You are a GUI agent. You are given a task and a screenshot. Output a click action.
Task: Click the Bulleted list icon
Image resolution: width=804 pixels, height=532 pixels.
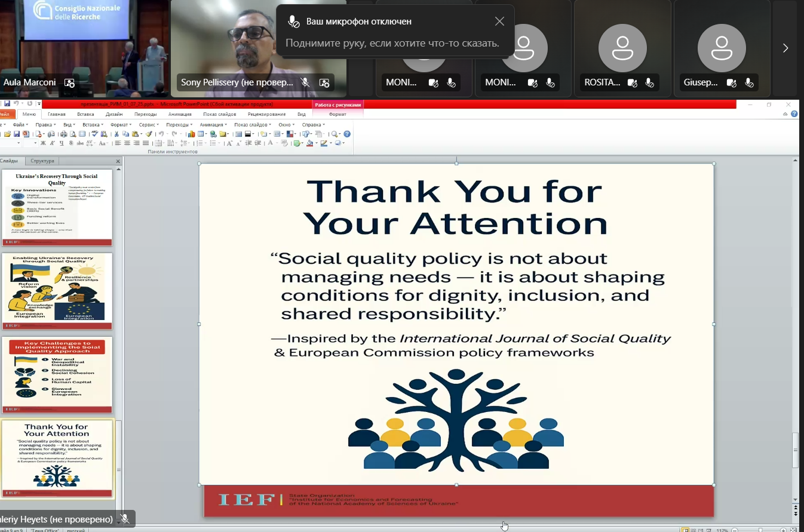point(213,143)
